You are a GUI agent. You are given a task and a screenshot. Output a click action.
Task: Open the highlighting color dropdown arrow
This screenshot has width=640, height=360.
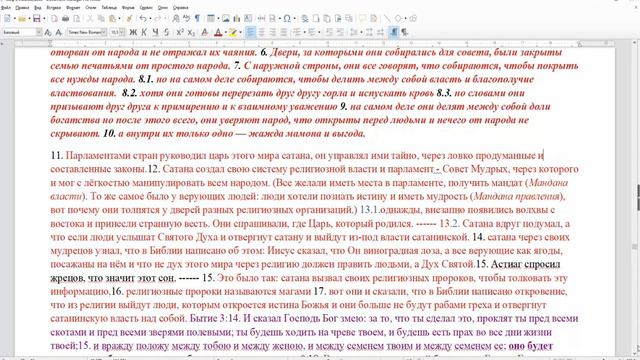coord(240,32)
